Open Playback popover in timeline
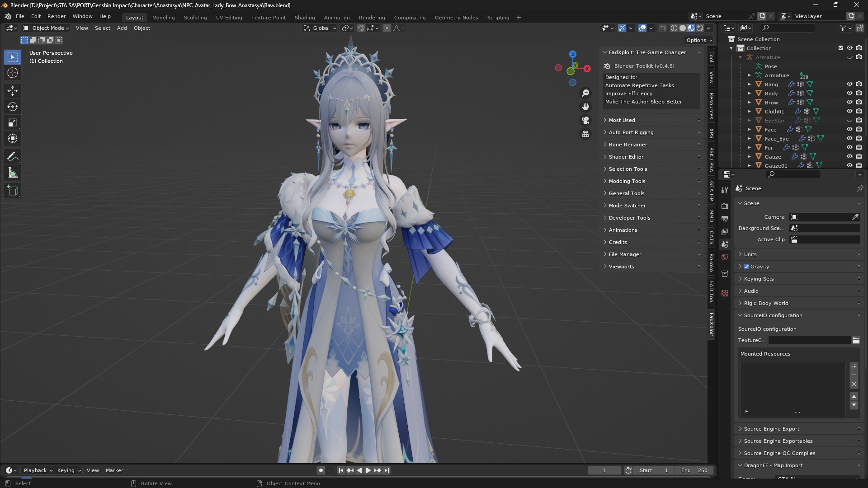This screenshot has width=868, height=488. point(38,470)
